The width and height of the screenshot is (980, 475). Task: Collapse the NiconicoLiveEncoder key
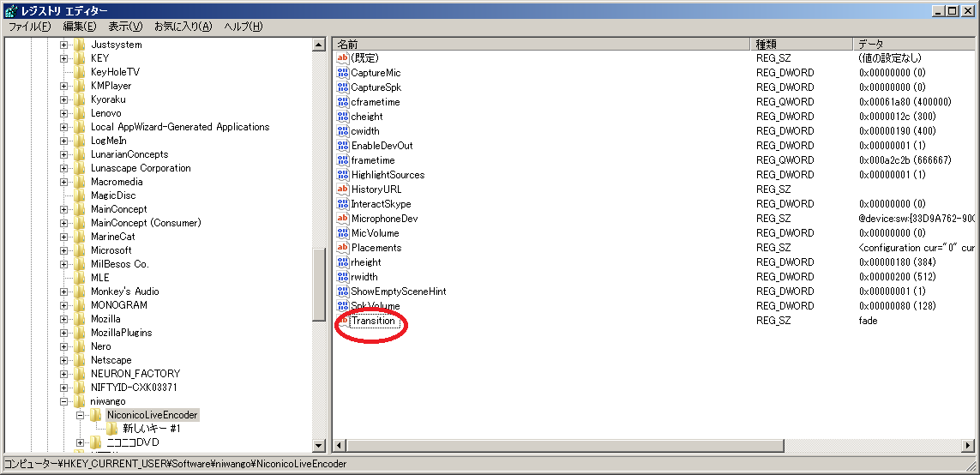coord(80,415)
